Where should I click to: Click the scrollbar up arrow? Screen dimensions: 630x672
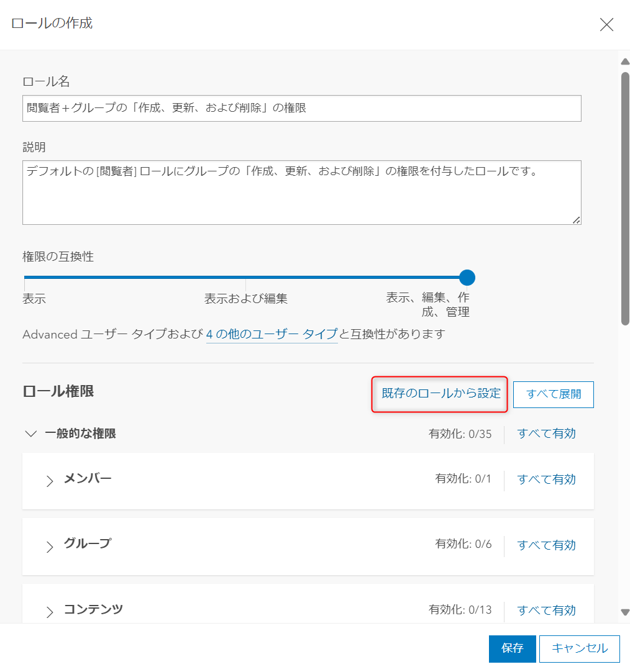(x=625, y=61)
